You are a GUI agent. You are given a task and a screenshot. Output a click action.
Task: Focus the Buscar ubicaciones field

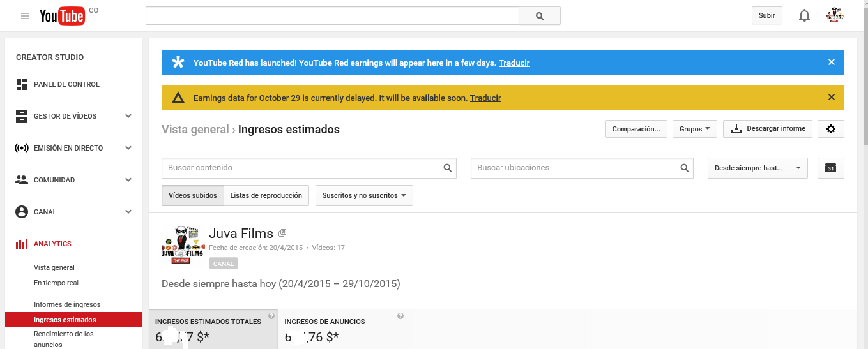point(582,168)
